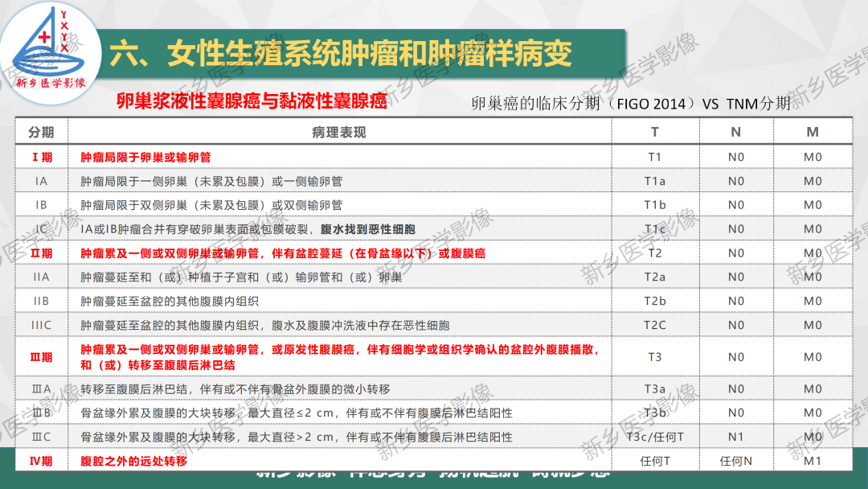Click the T2a cell
The image size is (868, 489).
[655, 277]
